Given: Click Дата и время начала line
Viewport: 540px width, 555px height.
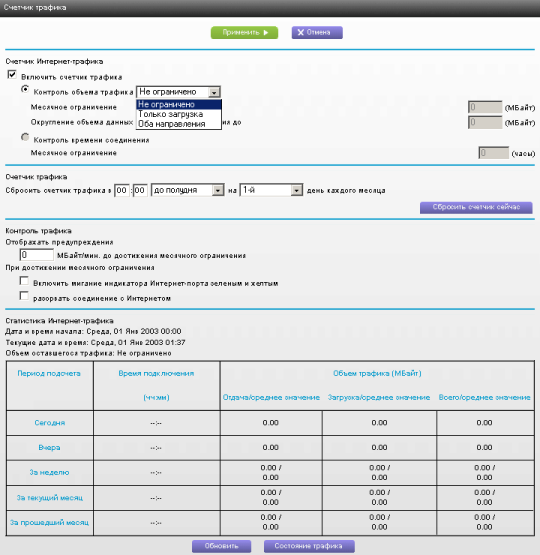Looking at the screenshot, I should [x=93, y=331].
